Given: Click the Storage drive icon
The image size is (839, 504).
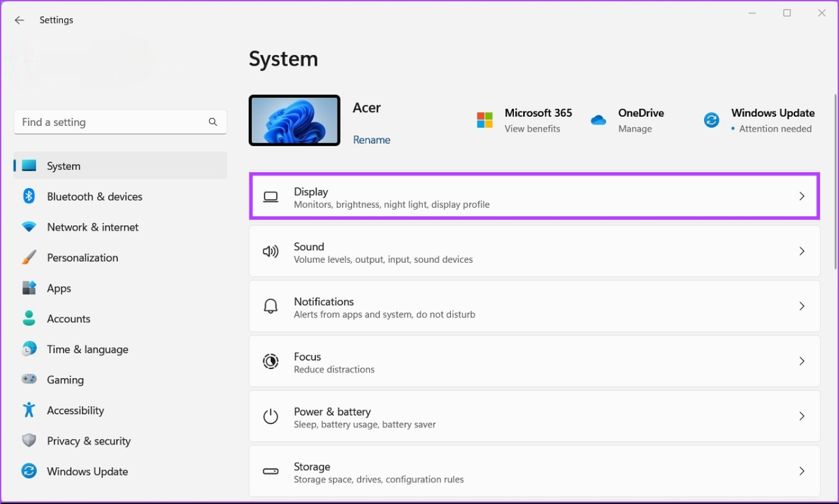Looking at the screenshot, I should pyautogui.click(x=271, y=472).
